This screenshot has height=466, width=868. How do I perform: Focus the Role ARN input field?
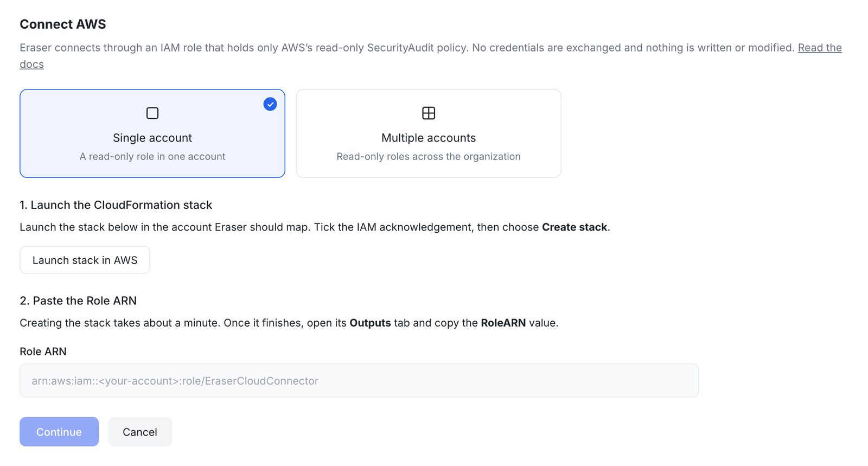[359, 380]
